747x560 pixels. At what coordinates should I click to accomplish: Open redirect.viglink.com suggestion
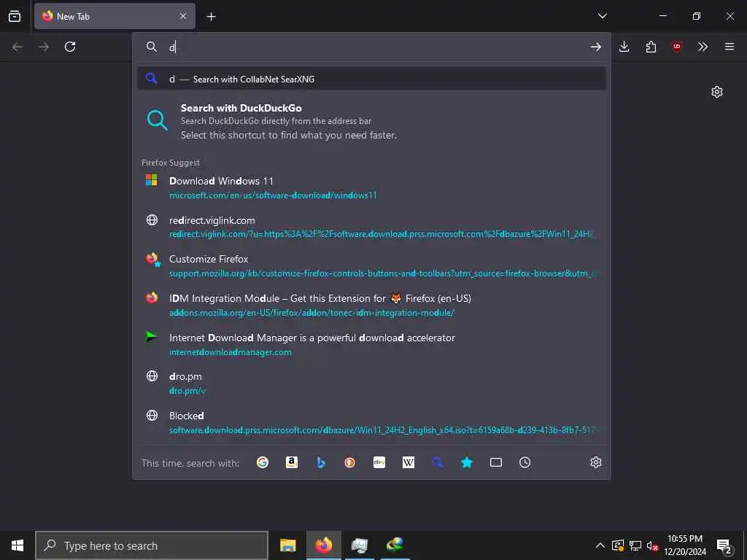coord(371,227)
